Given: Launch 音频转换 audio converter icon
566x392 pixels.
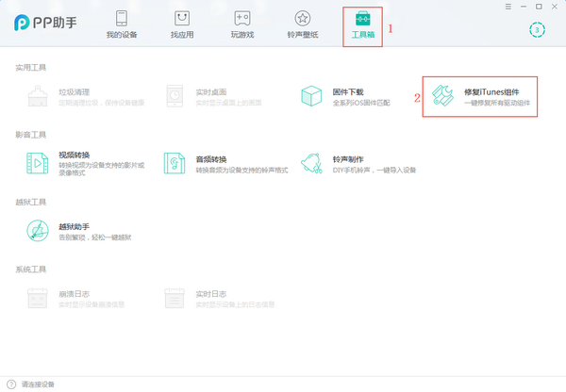Looking at the screenshot, I should 175,162.
